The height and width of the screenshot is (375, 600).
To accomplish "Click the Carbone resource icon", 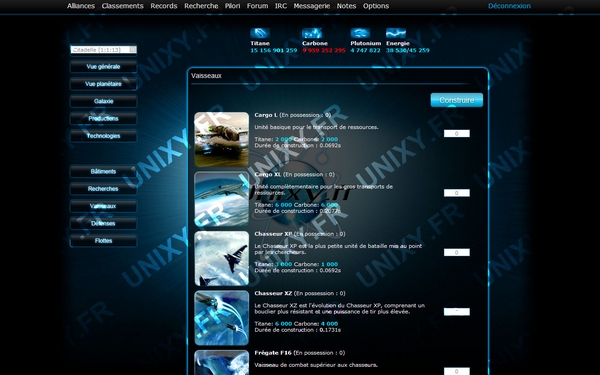I will [x=312, y=33].
